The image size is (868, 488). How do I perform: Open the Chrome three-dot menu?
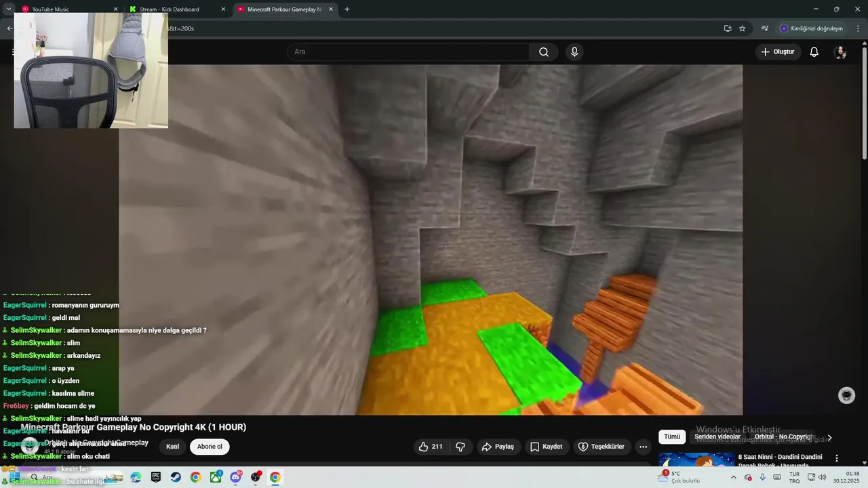pos(859,28)
